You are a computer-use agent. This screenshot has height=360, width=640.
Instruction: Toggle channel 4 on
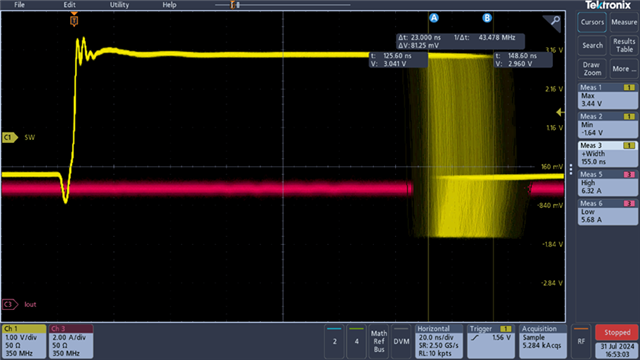356,341
